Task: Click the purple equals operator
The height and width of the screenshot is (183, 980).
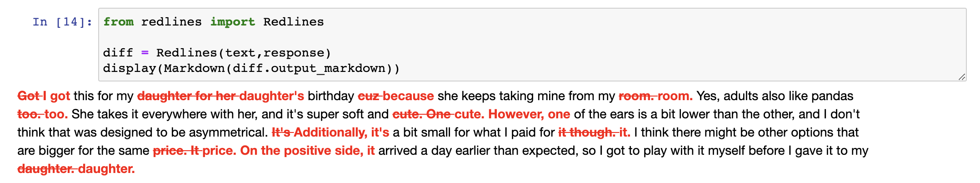Action: (145, 53)
